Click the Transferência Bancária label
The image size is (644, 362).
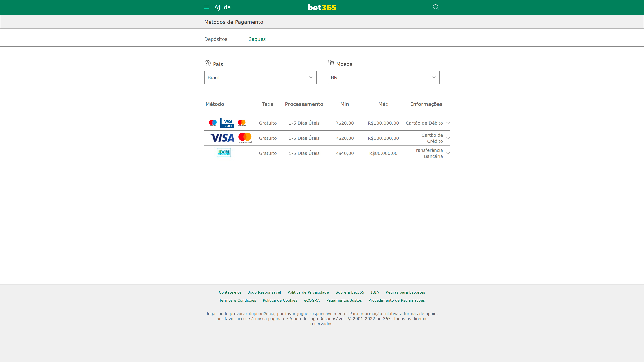pos(428,153)
